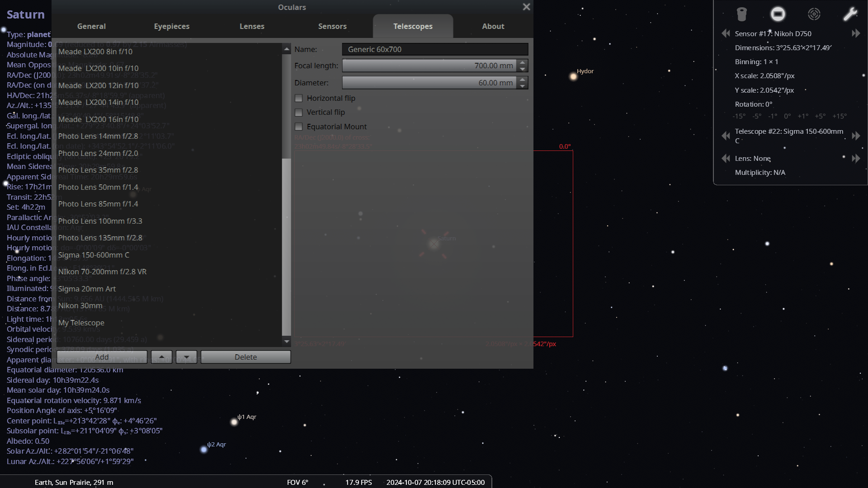Move selected telescope down the list
This screenshot has height=488, width=868.
coord(186,357)
